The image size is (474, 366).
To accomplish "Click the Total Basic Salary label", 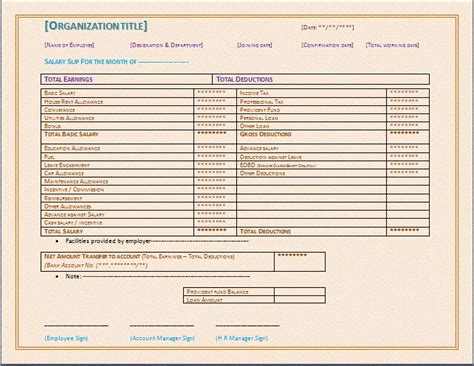I will point(71,134).
